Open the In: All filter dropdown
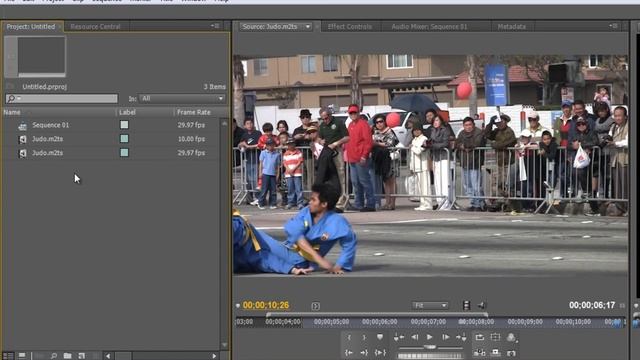 click(x=182, y=98)
